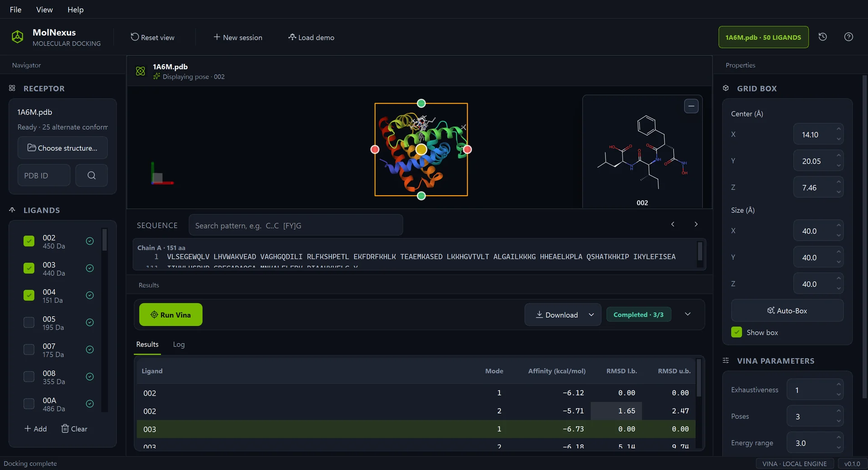
Task: Check ligand 005 checkbox
Action: [x=29, y=322]
